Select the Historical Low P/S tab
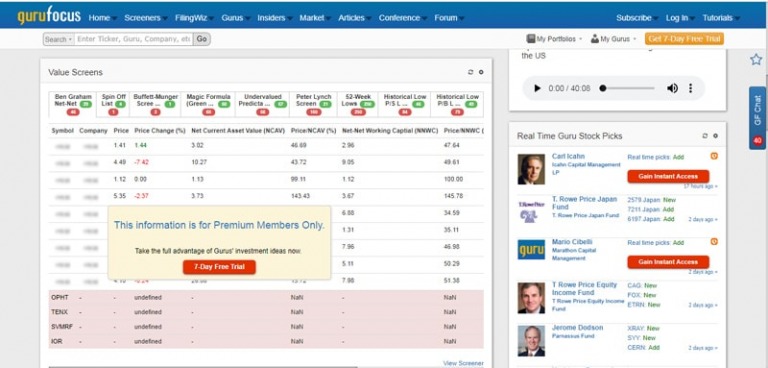768x368 pixels. coord(405,104)
